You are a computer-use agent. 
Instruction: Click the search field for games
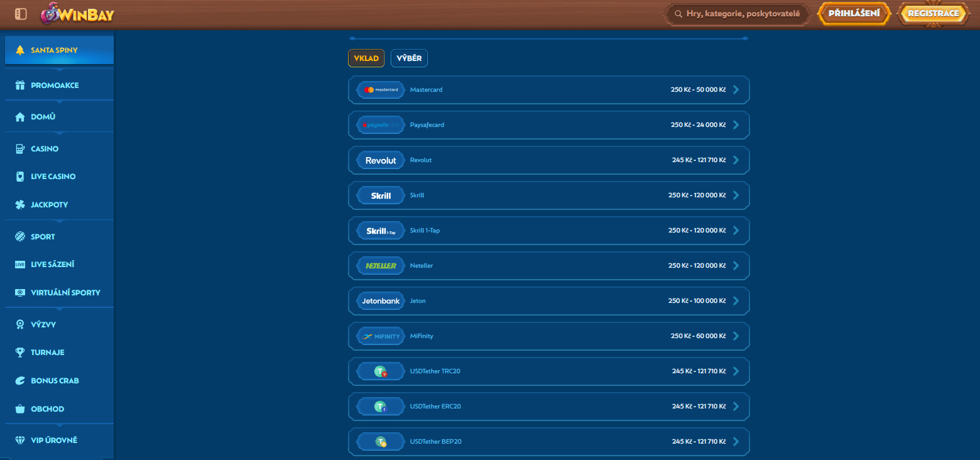click(737, 13)
